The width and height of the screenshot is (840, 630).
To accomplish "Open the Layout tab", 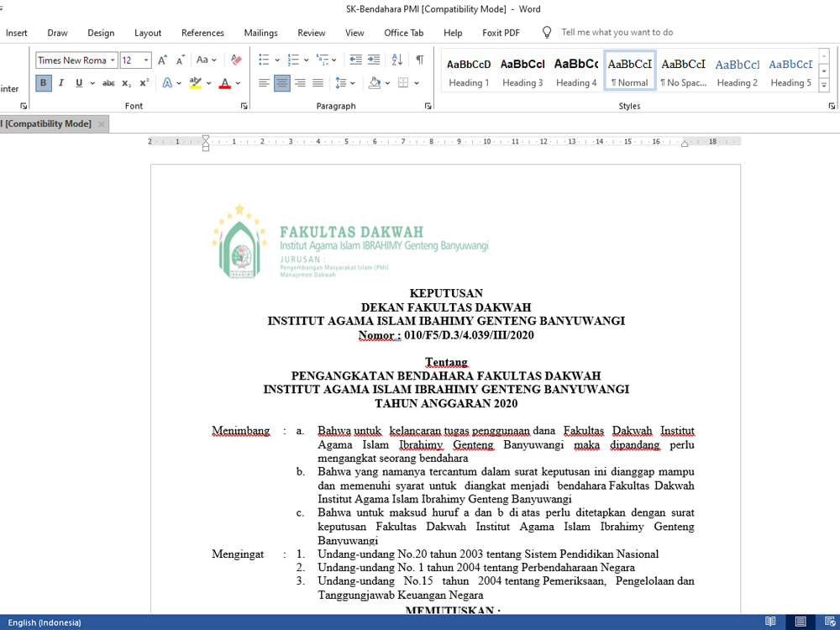I will pyautogui.click(x=148, y=33).
